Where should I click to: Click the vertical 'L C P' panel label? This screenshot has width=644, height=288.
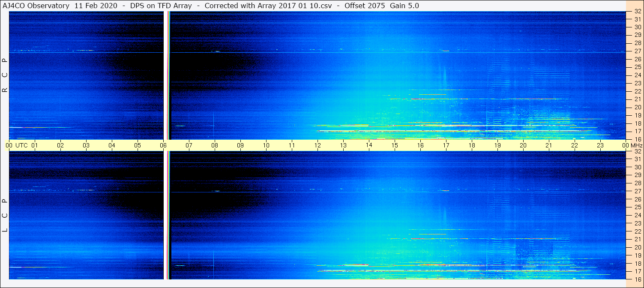(5, 216)
